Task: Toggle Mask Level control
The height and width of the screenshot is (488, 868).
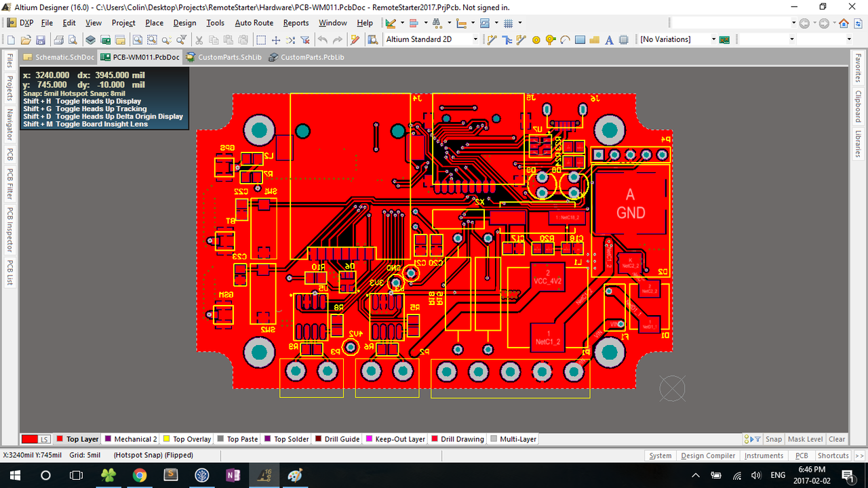Action: [x=805, y=439]
